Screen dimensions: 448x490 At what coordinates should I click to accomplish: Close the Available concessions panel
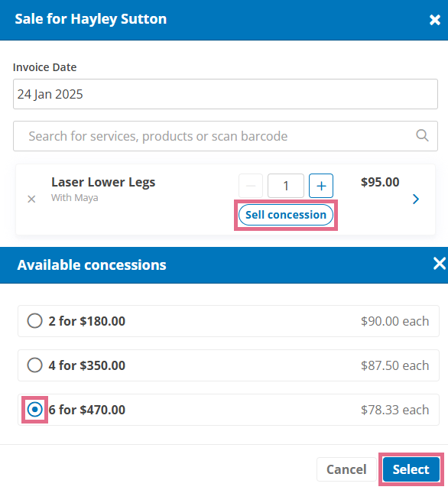pyautogui.click(x=440, y=264)
